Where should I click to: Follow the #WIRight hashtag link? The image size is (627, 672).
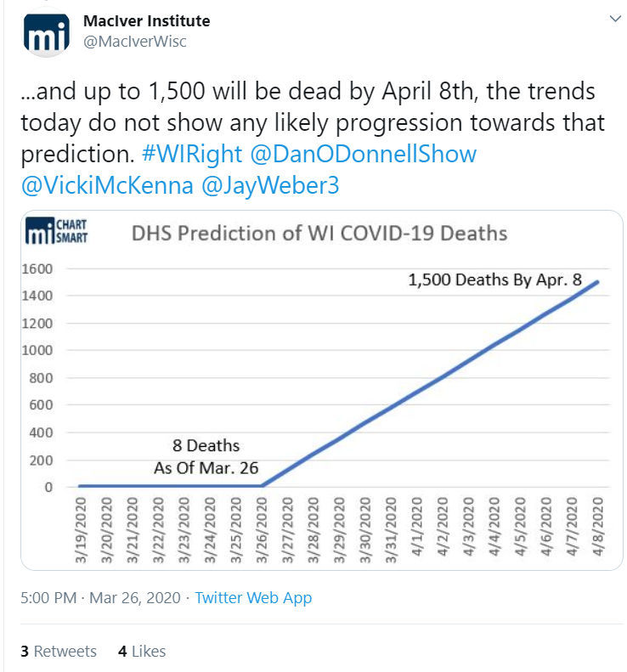192,154
